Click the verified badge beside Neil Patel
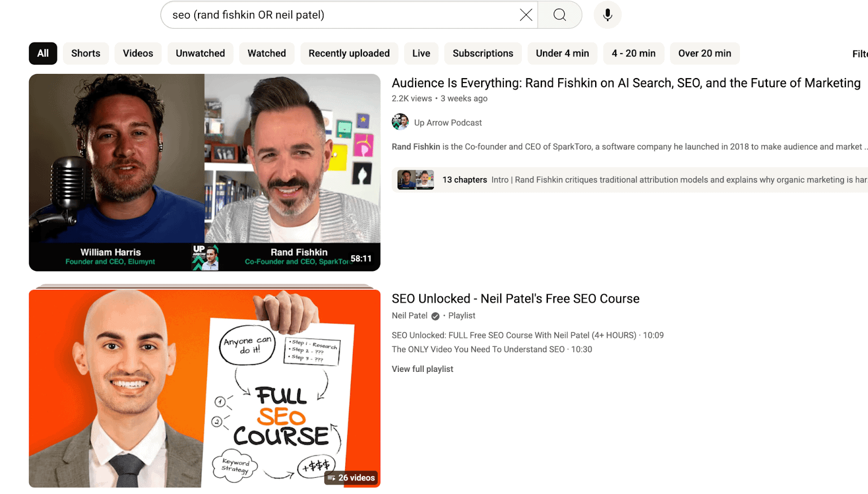Viewport: 868px width, 494px height. 435,316
